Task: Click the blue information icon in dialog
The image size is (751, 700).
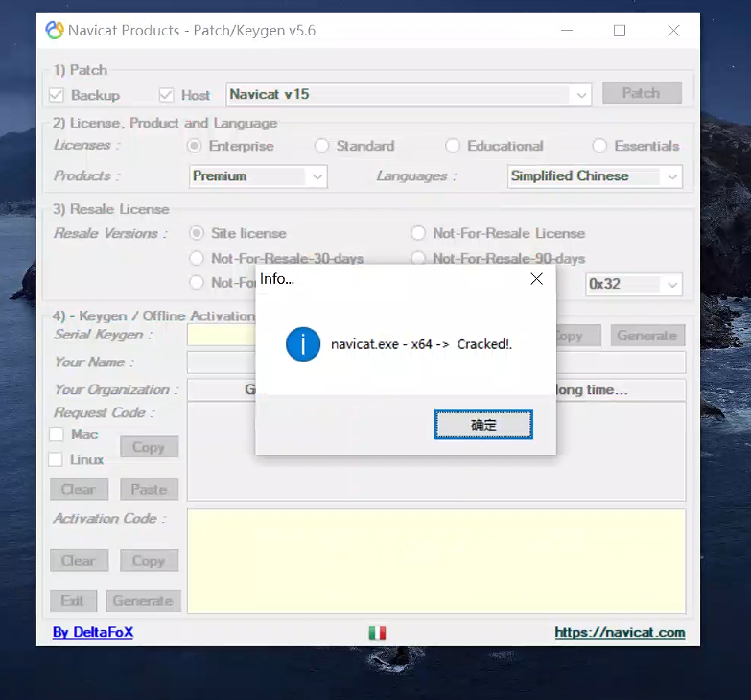Action: coord(303,344)
